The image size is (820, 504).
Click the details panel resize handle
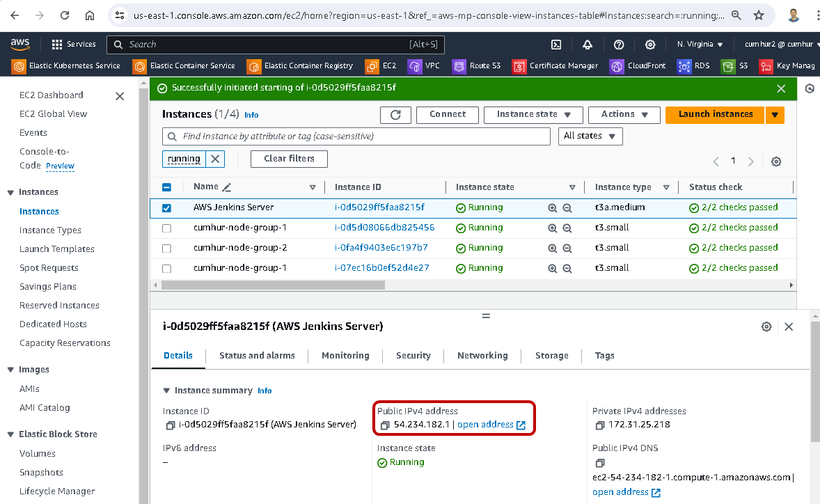(486, 316)
